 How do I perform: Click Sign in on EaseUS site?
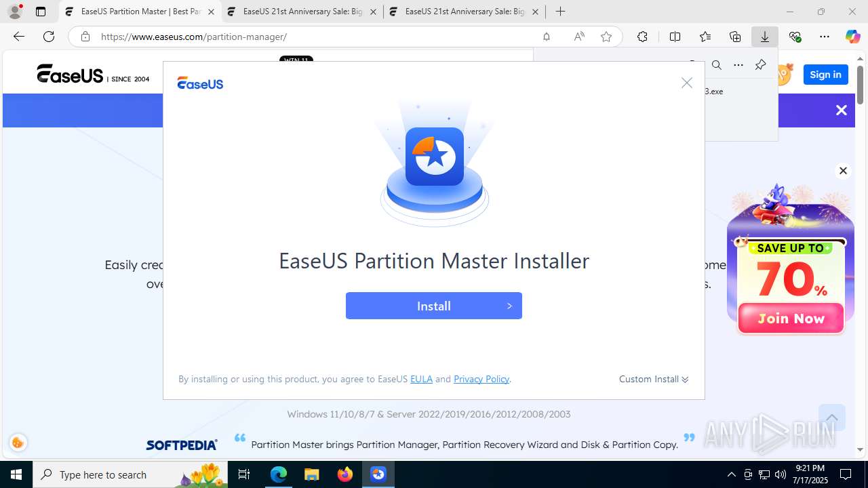pyautogui.click(x=825, y=75)
